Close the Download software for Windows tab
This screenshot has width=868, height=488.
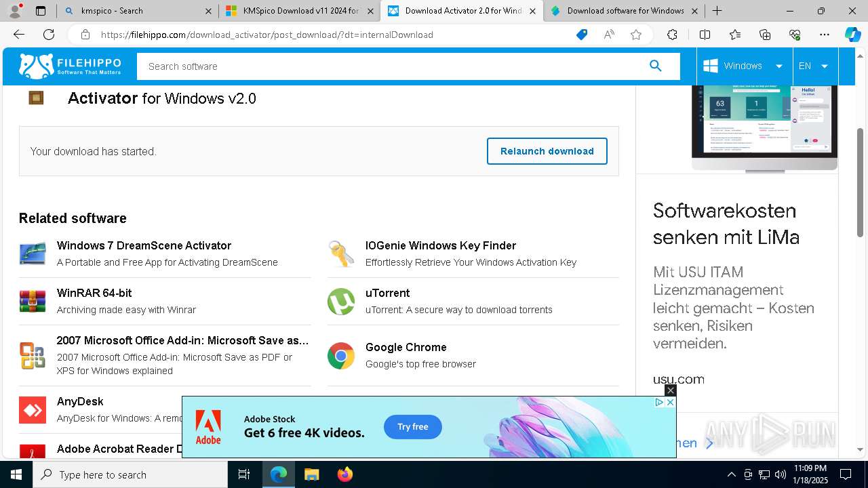point(694,11)
